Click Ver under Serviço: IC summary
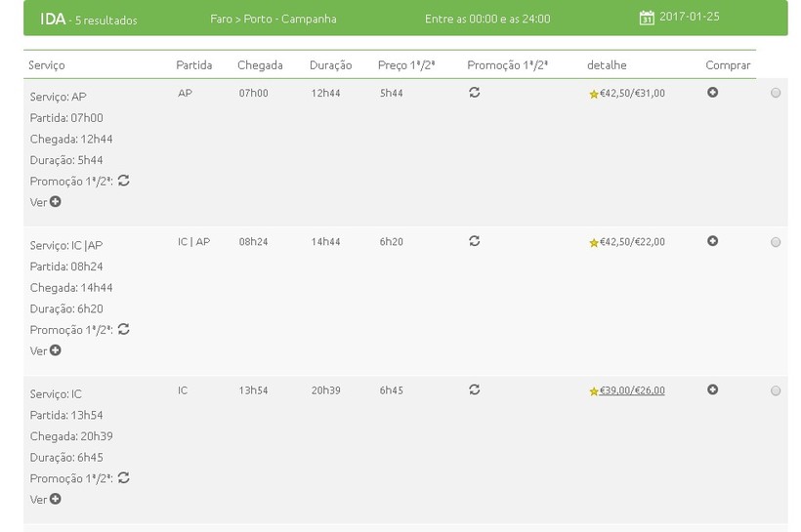 pyautogui.click(x=45, y=500)
